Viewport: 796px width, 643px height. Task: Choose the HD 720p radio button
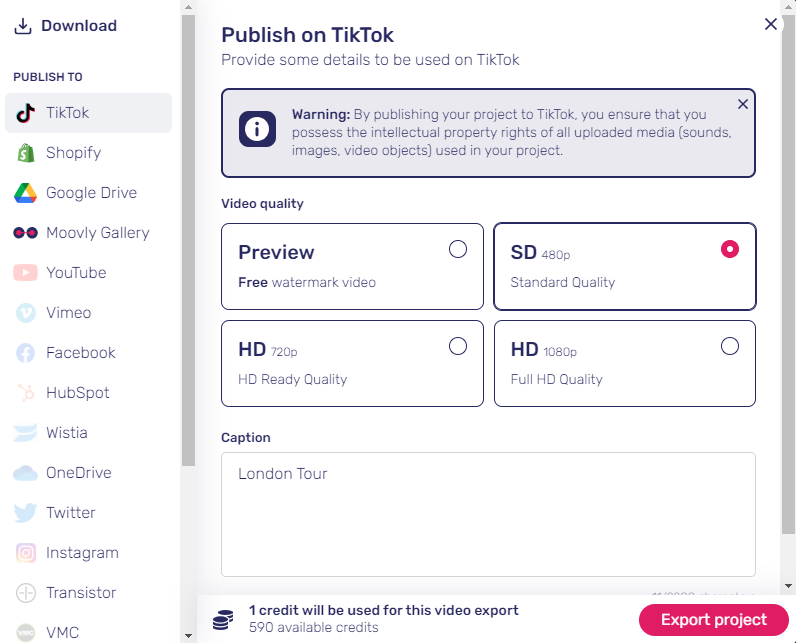click(458, 346)
